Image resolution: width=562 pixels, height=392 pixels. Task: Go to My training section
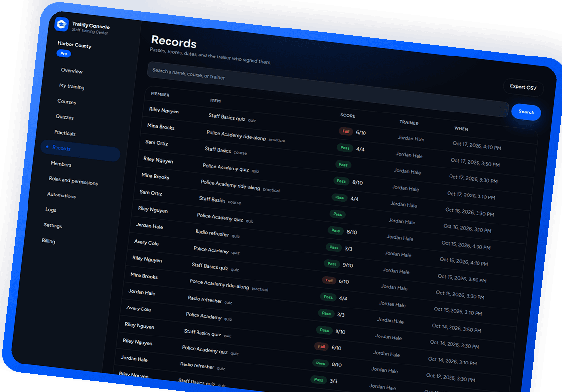coord(72,86)
